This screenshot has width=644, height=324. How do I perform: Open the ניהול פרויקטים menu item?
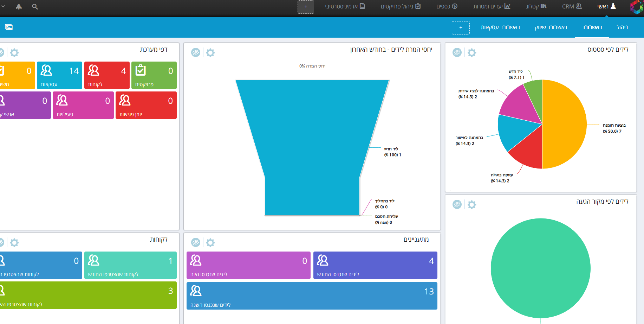(401, 6)
